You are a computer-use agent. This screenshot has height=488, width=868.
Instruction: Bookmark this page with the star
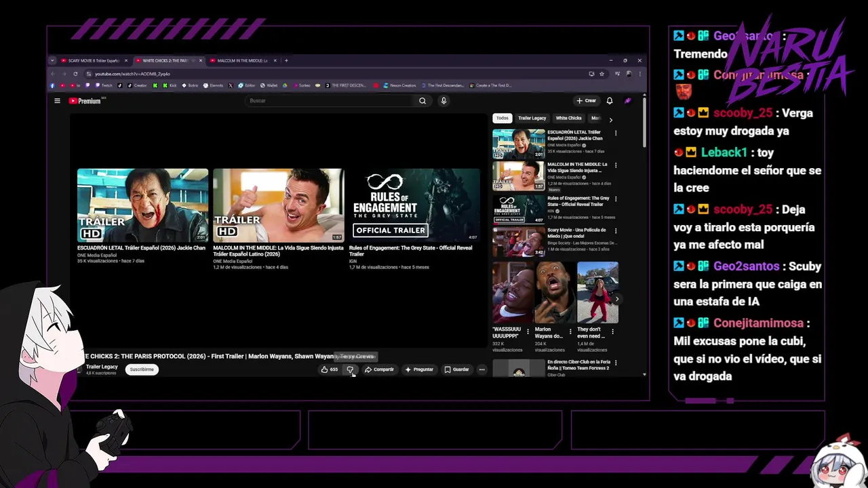(x=601, y=74)
